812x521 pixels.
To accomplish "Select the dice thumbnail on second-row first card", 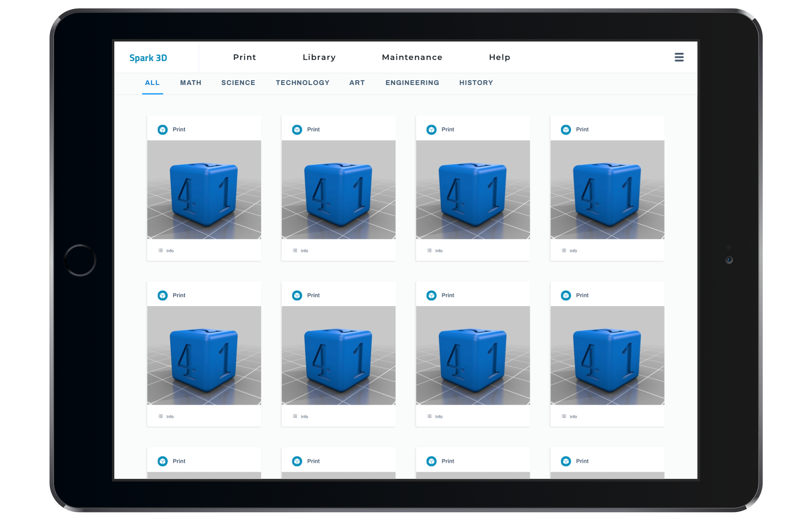I will [204, 355].
